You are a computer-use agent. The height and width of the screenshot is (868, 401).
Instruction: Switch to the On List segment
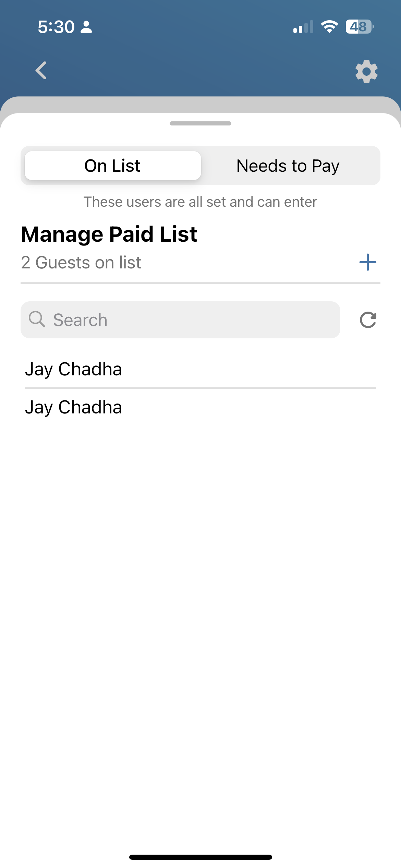click(112, 166)
